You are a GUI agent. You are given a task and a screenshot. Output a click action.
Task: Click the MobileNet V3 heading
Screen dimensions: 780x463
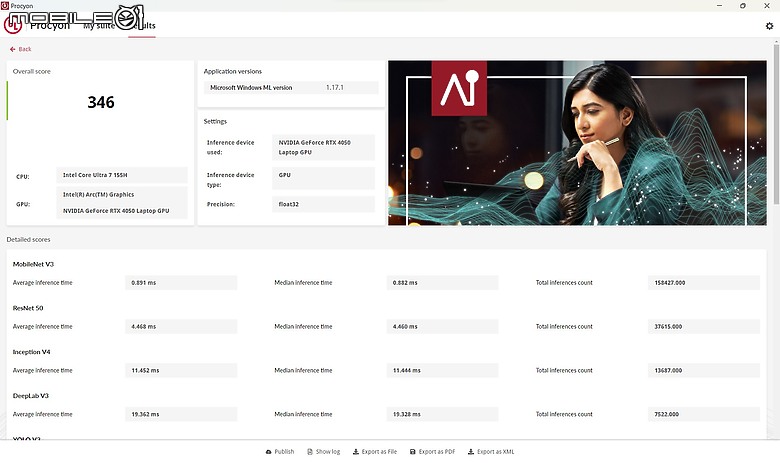pos(33,264)
